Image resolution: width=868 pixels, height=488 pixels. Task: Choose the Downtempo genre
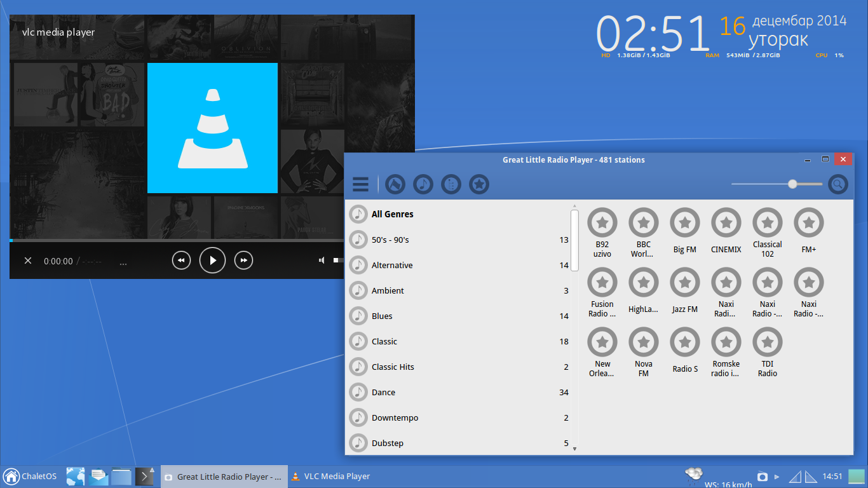point(458,417)
